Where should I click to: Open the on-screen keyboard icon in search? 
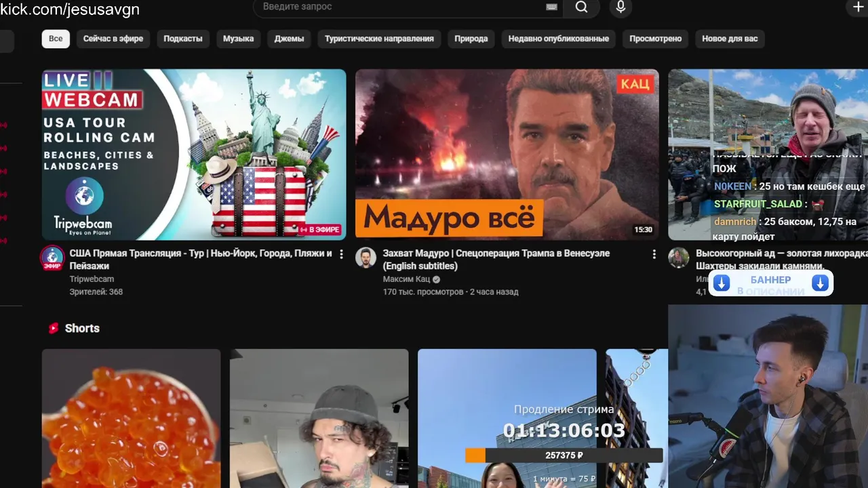point(551,7)
